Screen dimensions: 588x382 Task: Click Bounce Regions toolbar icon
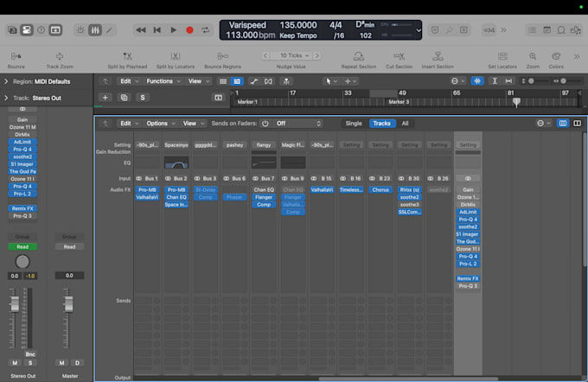pos(223,56)
